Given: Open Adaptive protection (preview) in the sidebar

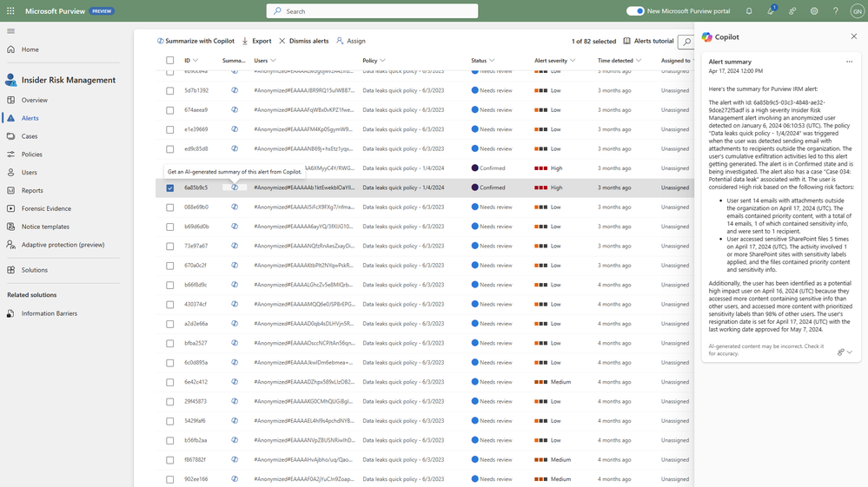Looking at the screenshot, I should click(63, 244).
